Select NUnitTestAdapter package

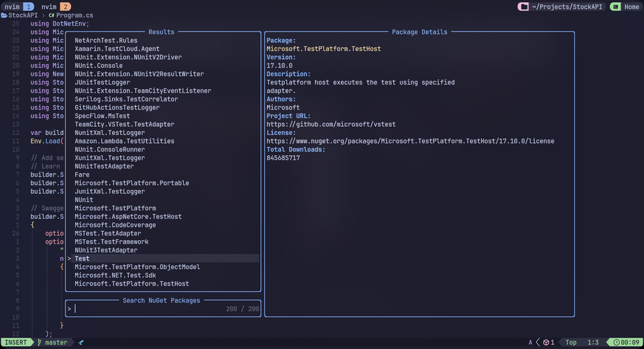104,166
